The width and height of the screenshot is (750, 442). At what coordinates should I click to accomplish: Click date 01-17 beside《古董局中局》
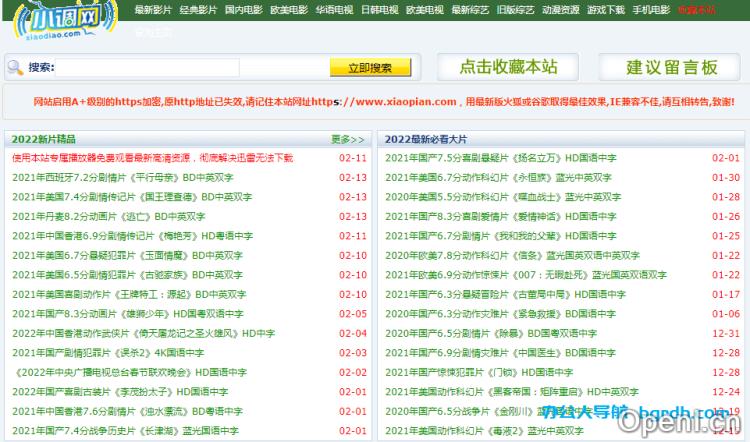click(726, 294)
